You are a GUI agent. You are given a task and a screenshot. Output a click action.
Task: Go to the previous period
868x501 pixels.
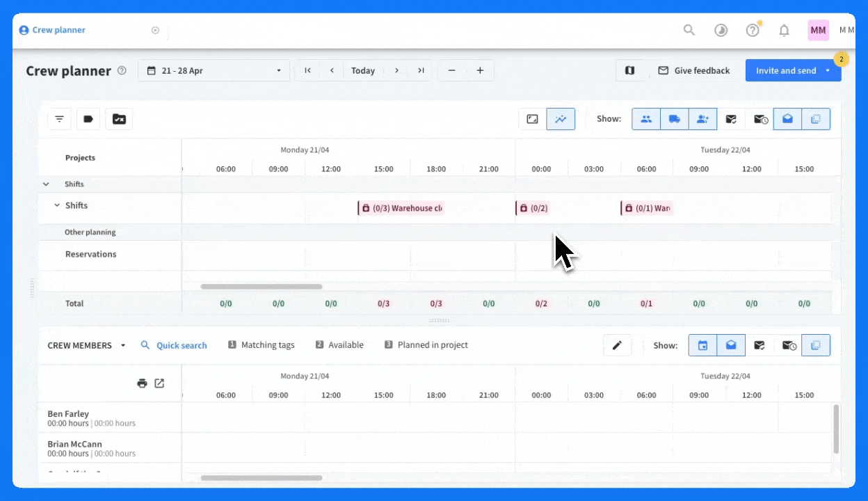pyautogui.click(x=332, y=70)
